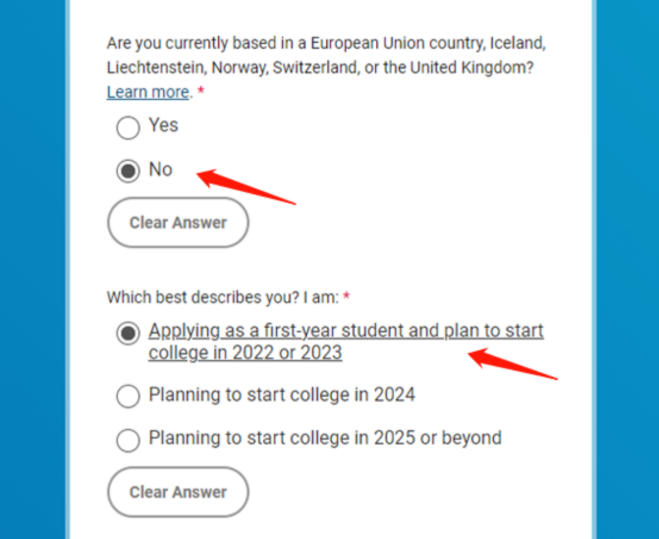Click the red asterisk after "I am:"

347,298
